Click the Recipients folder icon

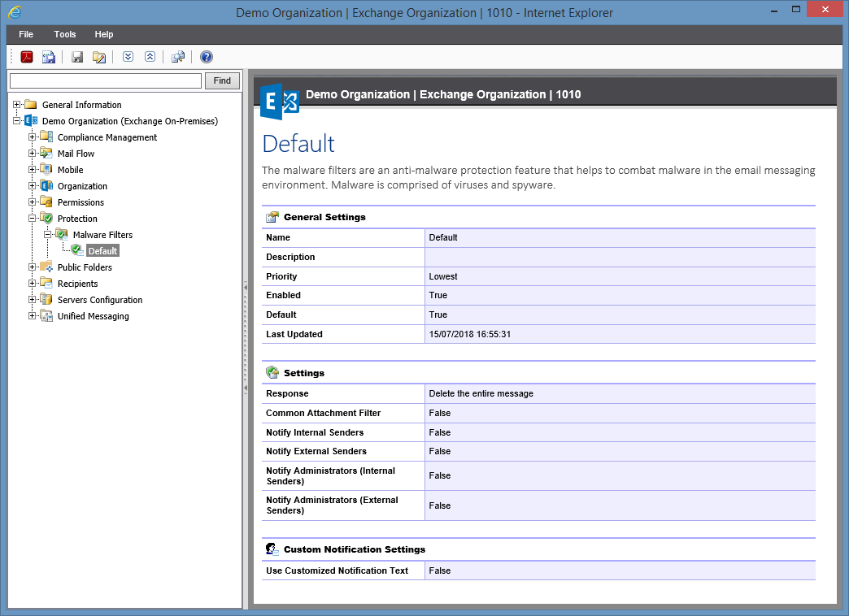tap(46, 283)
